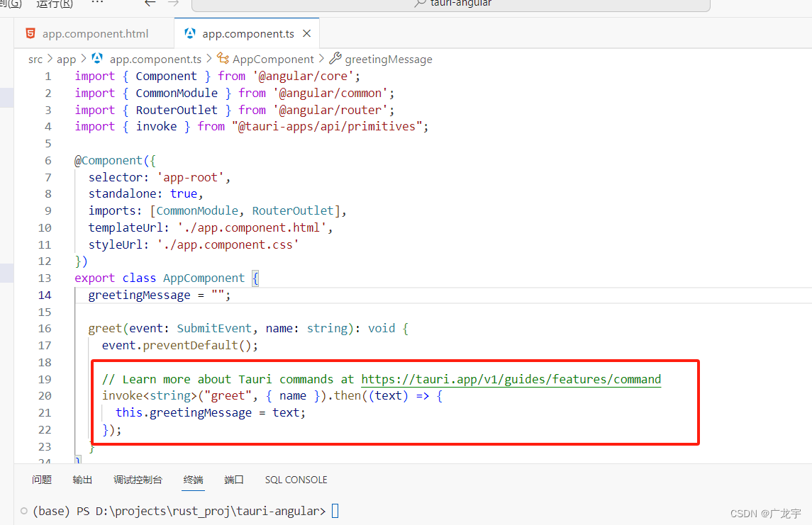Click the tauri-angular search box
Screen dimensions: 812x525
point(451,4)
